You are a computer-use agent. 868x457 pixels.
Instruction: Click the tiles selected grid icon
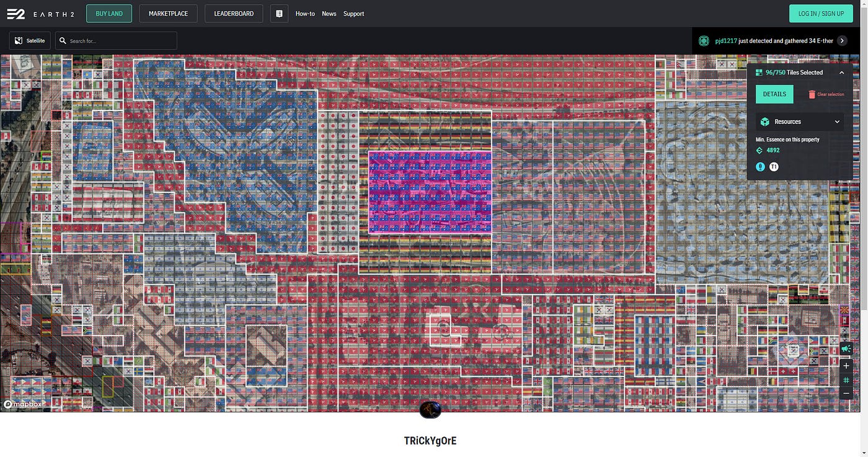coord(759,73)
